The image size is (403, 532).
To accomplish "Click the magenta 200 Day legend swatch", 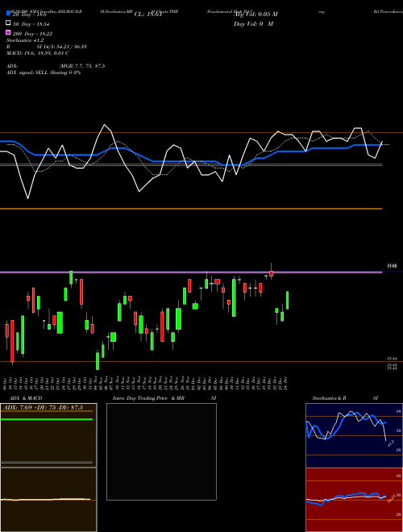I will click(8, 32).
